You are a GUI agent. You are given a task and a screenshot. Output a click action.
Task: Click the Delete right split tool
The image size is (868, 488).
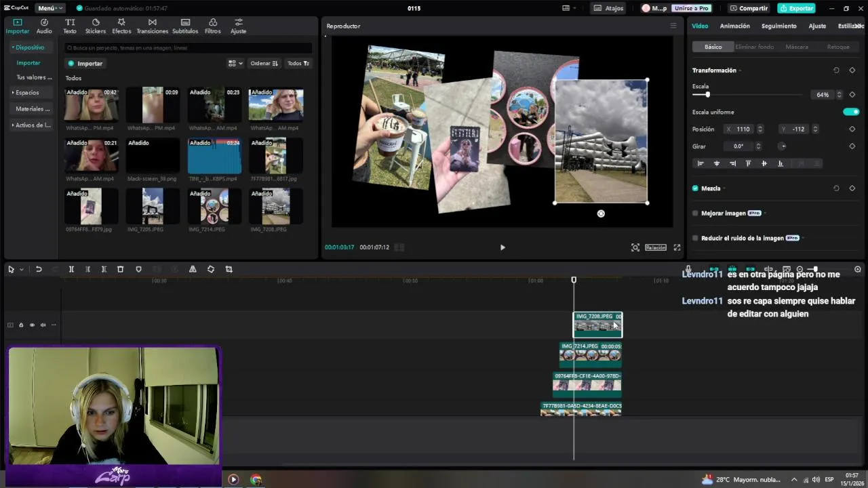point(104,269)
